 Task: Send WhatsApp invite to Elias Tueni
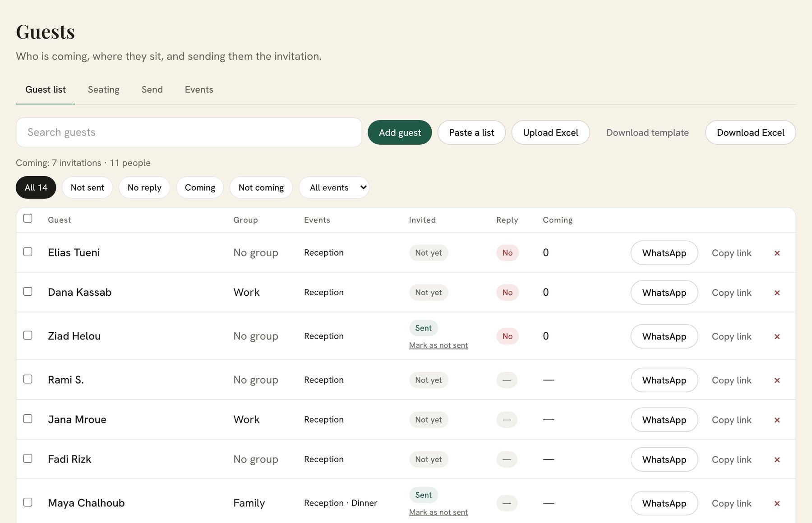[x=664, y=253]
